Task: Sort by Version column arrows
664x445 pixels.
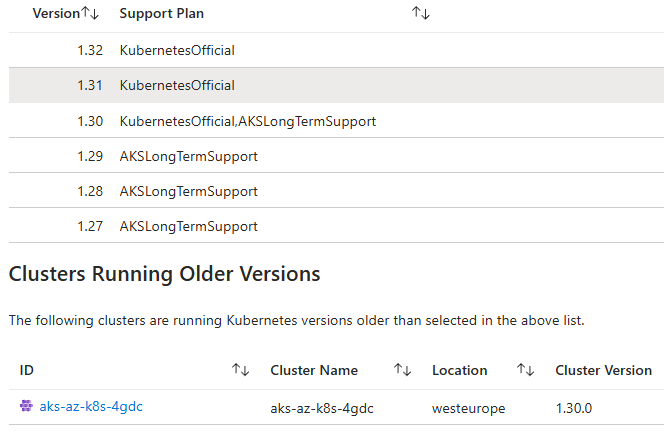Action: 89,14
